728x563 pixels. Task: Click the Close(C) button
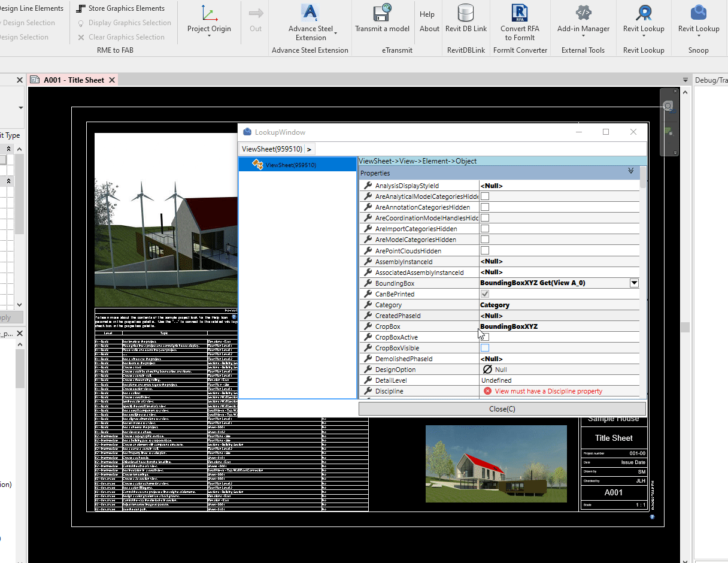tap(502, 409)
